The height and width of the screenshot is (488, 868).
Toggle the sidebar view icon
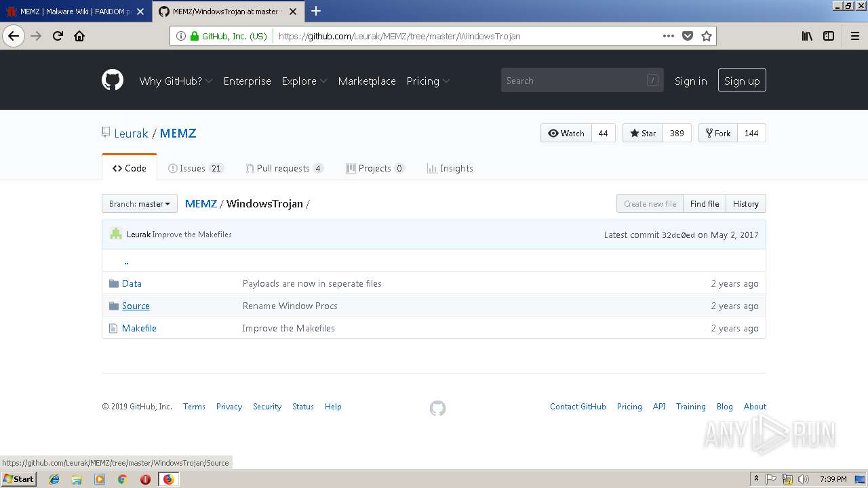(829, 36)
